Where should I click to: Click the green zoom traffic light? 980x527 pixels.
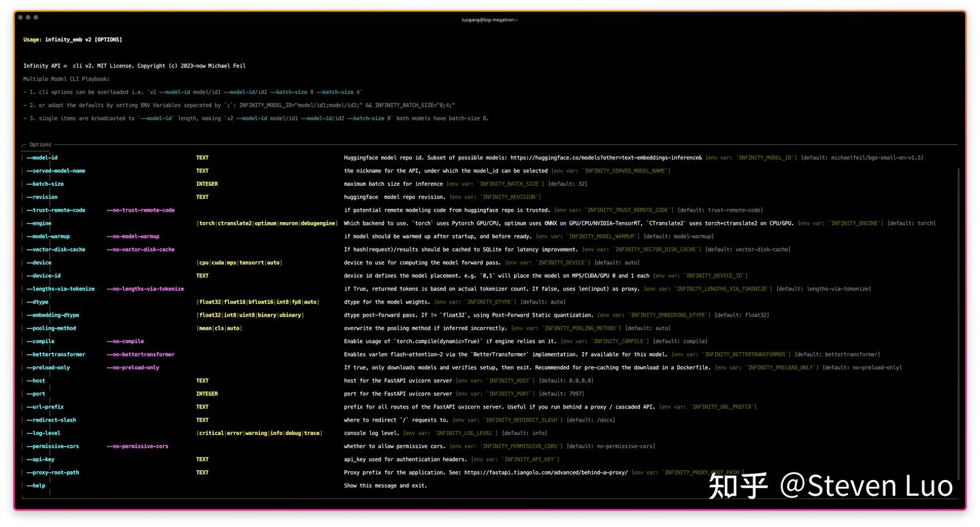[35, 16]
